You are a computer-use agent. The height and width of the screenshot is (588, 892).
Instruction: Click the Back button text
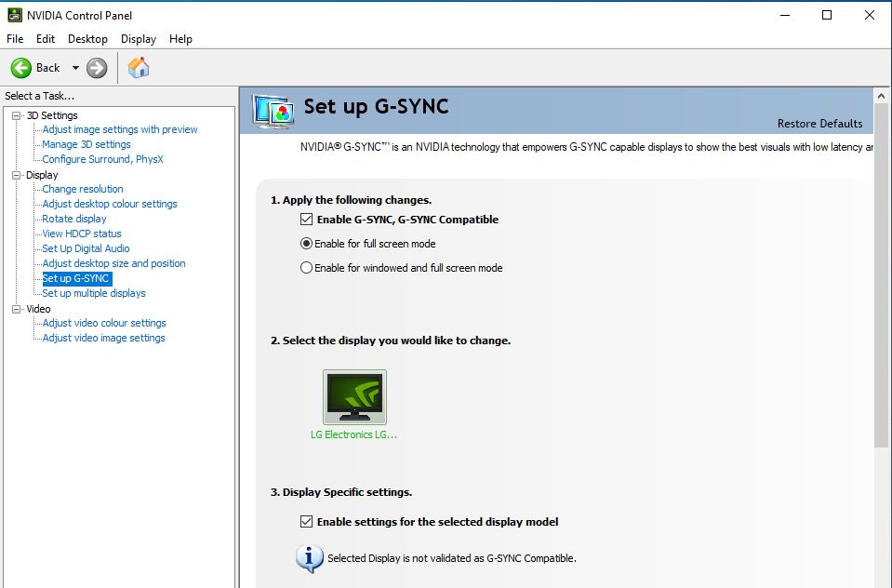(47, 68)
